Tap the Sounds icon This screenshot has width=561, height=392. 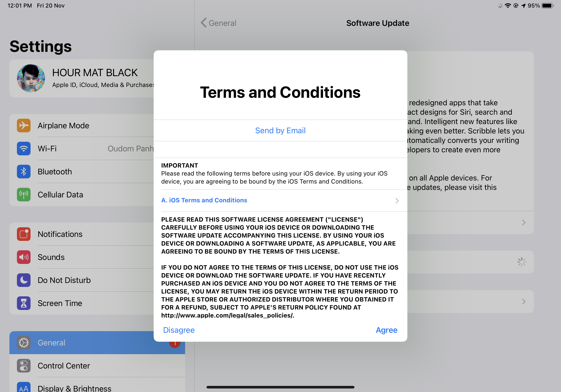tap(23, 257)
